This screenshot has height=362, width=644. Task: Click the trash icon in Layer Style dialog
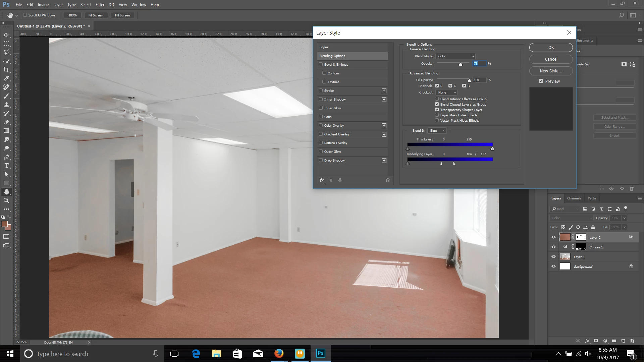[x=388, y=180]
